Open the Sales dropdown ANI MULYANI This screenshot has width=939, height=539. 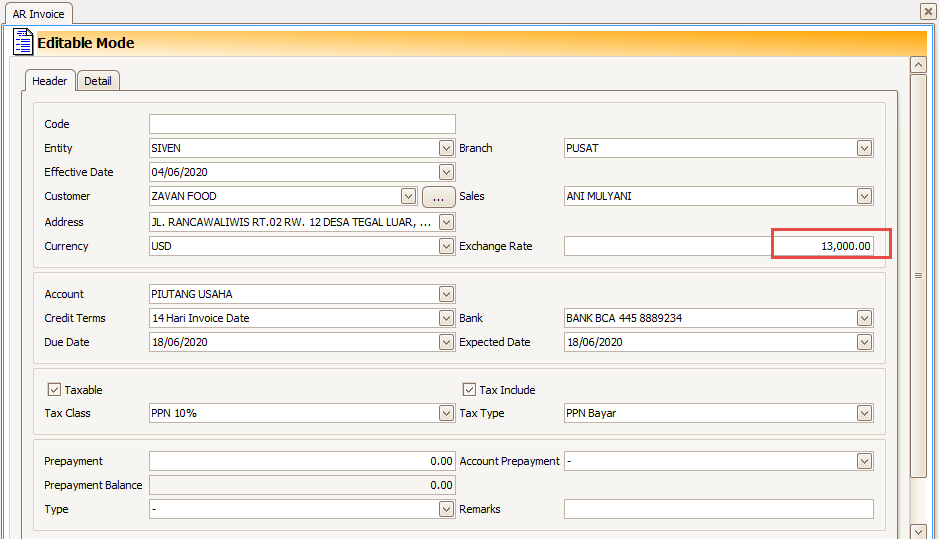[864, 196]
